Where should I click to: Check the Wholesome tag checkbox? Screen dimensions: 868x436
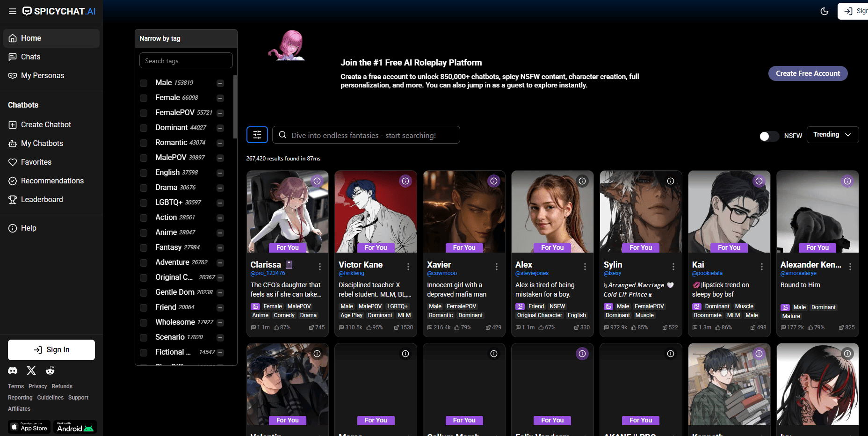pyautogui.click(x=144, y=323)
